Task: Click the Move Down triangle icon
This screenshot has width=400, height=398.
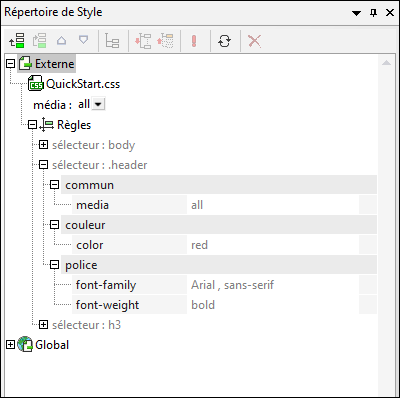Action: (83, 40)
